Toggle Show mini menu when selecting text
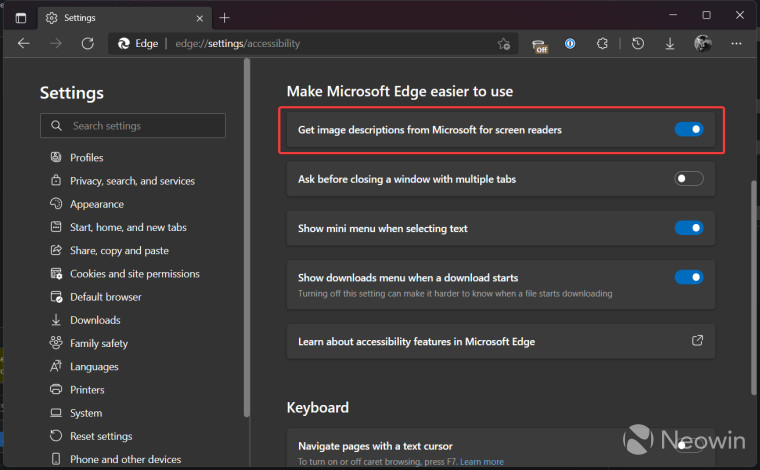Image resolution: width=760 pixels, height=470 pixels. [x=689, y=228]
